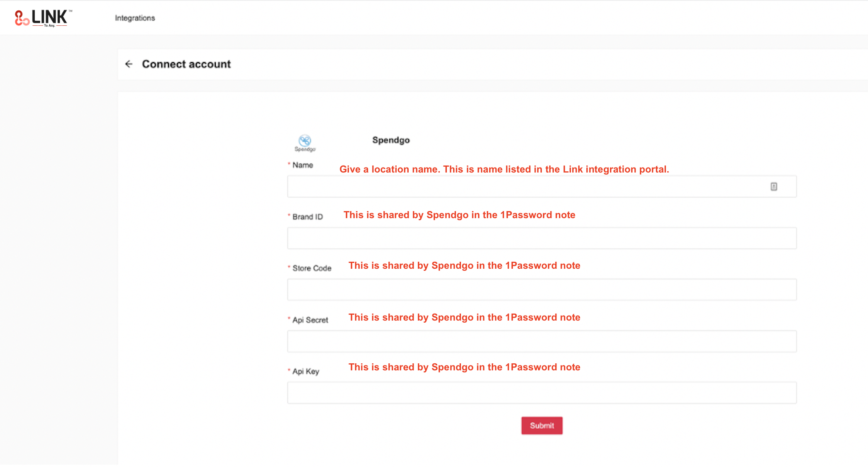This screenshot has width=868, height=467.
Task: Click the Spendgo title text
Action: point(391,140)
